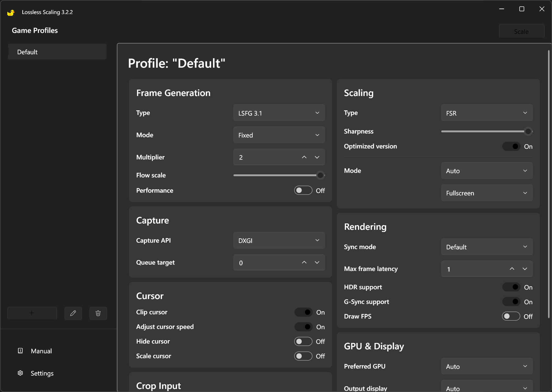Open Sync mode dropdown Default
The image size is (552, 392).
(487, 247)
